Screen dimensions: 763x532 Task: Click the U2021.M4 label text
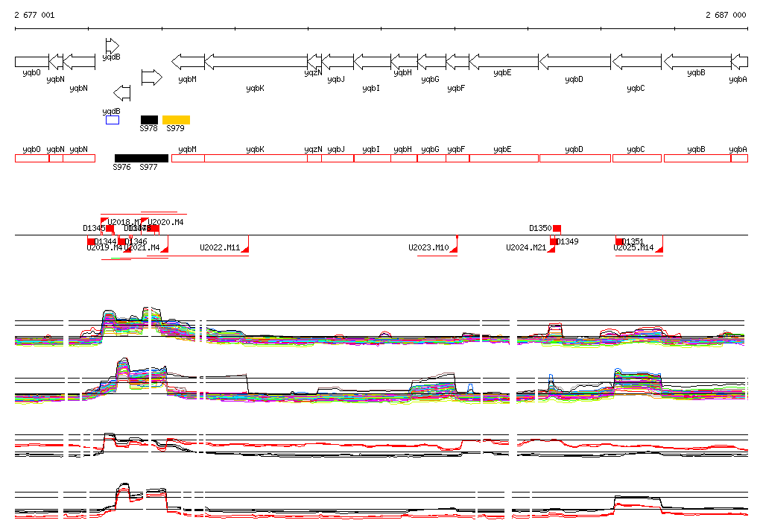tap(142, 248)
